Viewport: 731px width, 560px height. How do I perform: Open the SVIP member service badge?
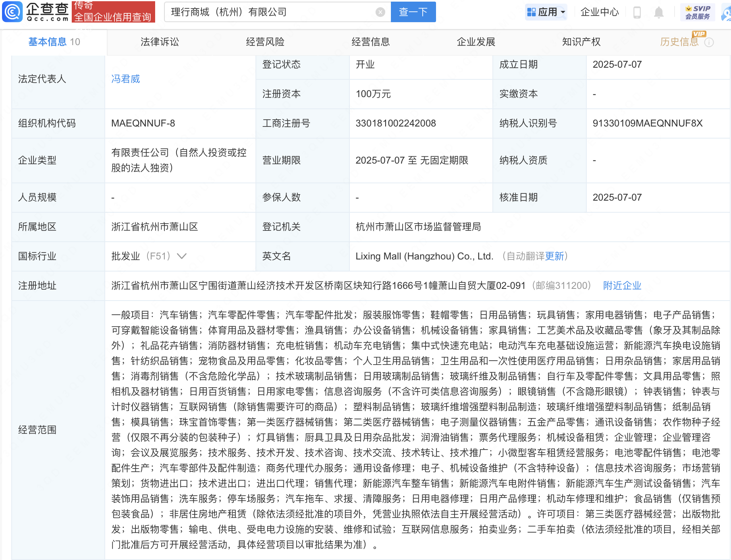click(x=698, y=12)
